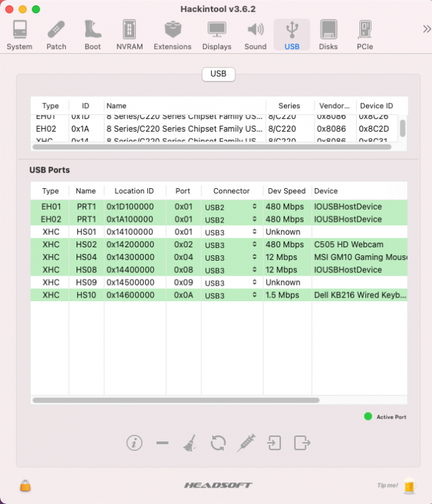Sort ports by Connector column header
The height and width of the screenshot is (504, 432).
[231, 191]
